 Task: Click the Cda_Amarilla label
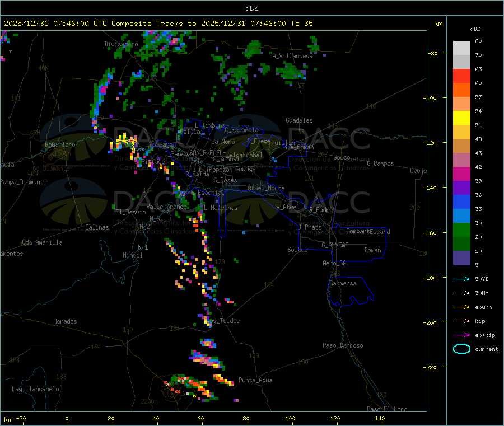(x=42, y=242)
